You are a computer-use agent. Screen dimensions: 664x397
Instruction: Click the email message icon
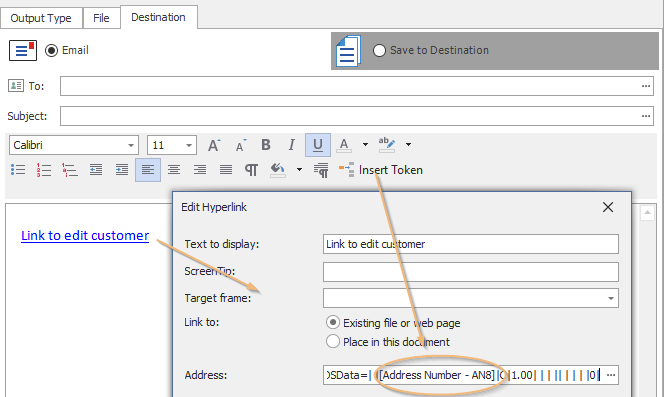pyautogui.click(x=23, y=50)
